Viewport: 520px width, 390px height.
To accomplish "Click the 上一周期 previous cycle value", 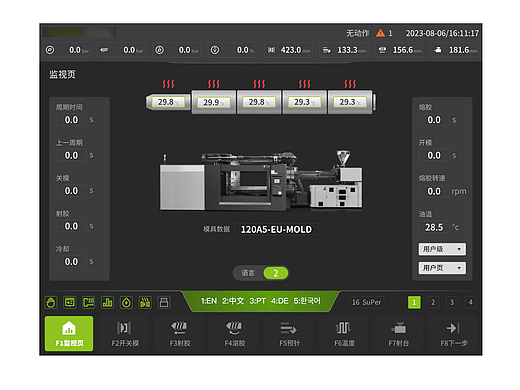I will click(71, 155).
